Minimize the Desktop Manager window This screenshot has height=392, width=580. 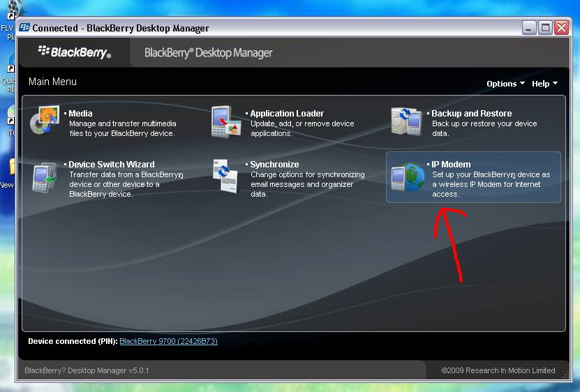[x=529, y=28]
